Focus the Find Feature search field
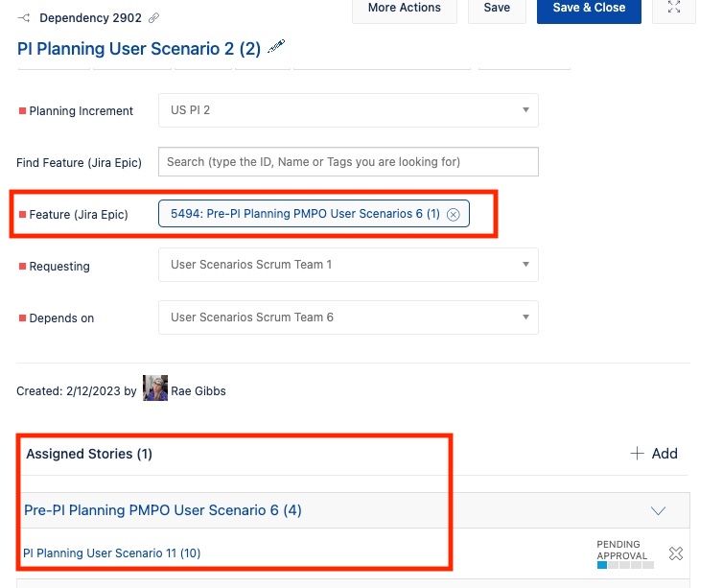 pyautogui.click(x=348, y=162)
